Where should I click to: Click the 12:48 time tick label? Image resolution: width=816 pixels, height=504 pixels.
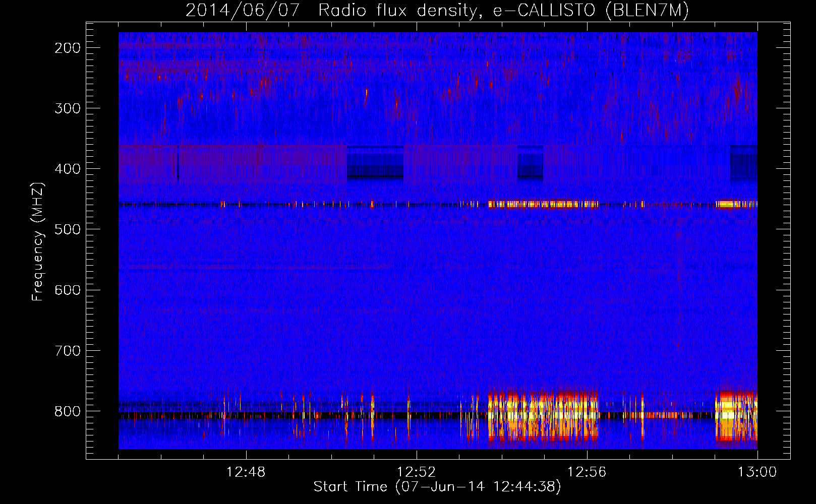[x=246, y=472]
